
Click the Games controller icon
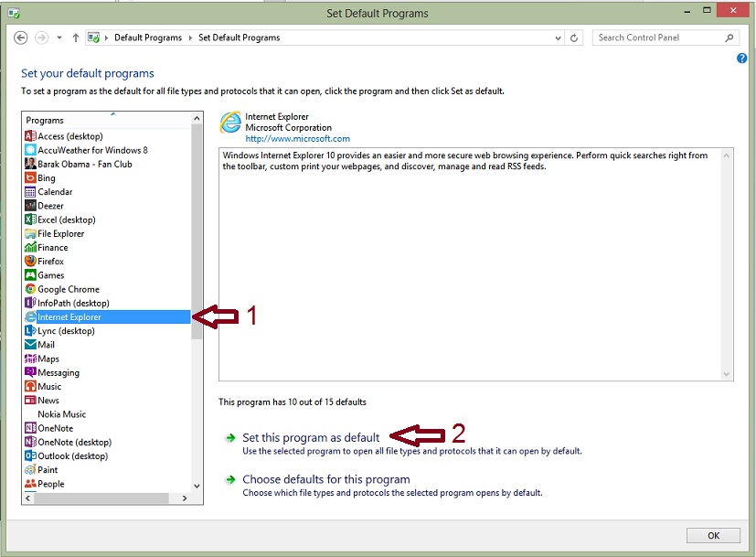(x=30, y=275)
